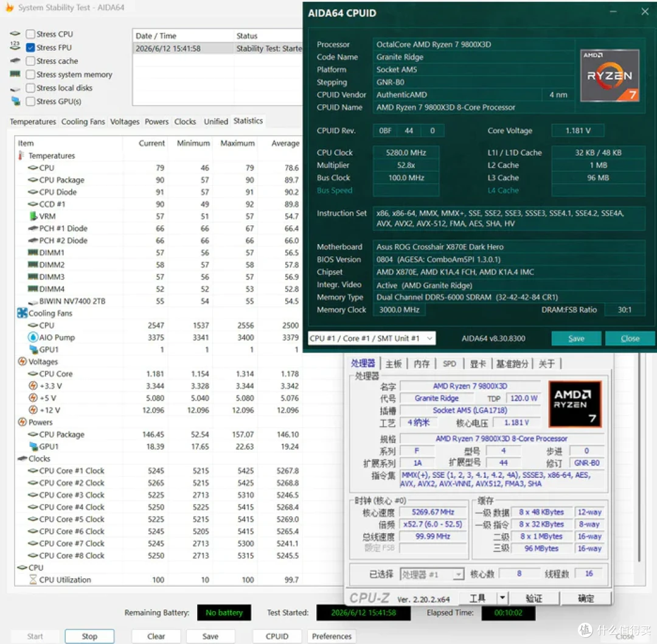The image size is (657, 644).
Task: Open the CPU-Z 显卡 tab
Action: click(478, 363)
